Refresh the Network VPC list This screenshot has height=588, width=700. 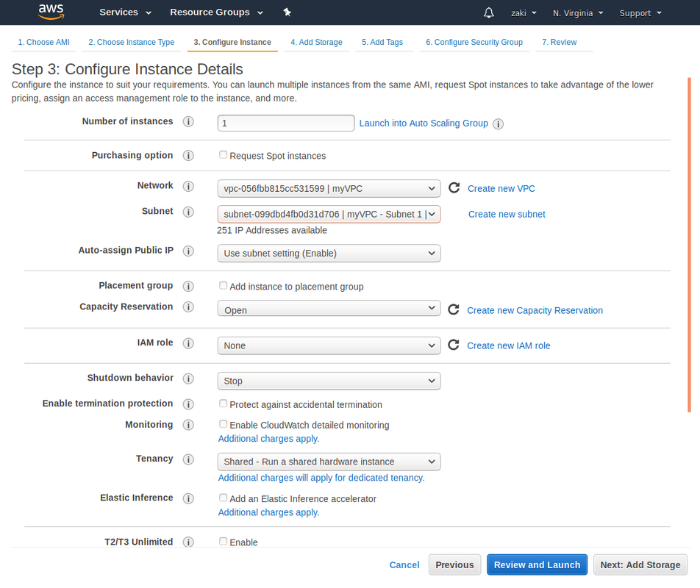pyautogui.click(x=454, y=187)
